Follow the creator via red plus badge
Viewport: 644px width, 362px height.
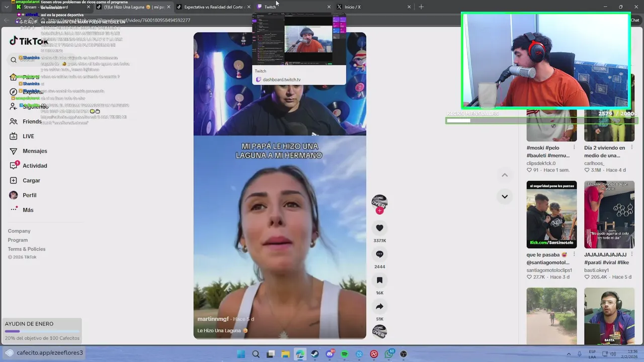(x=379, y=211)
